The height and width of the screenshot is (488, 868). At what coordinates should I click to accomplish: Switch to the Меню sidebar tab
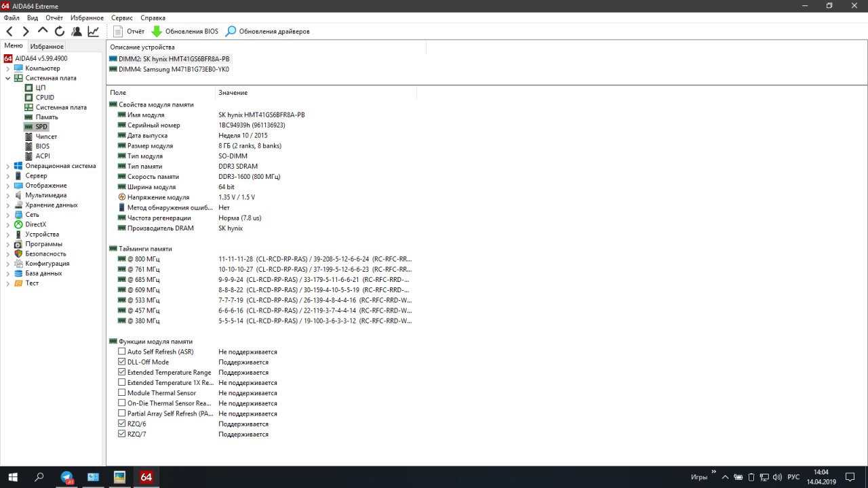14,46
